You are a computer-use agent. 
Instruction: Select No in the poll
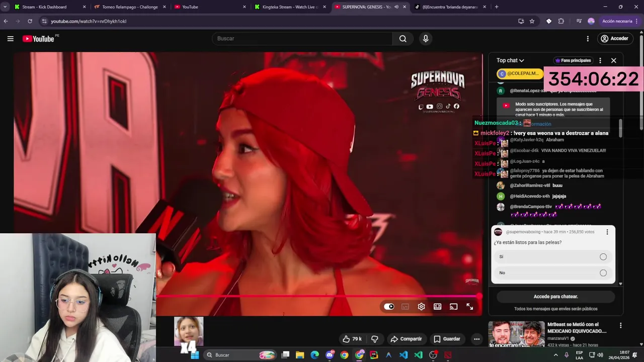tap(553, 273)
